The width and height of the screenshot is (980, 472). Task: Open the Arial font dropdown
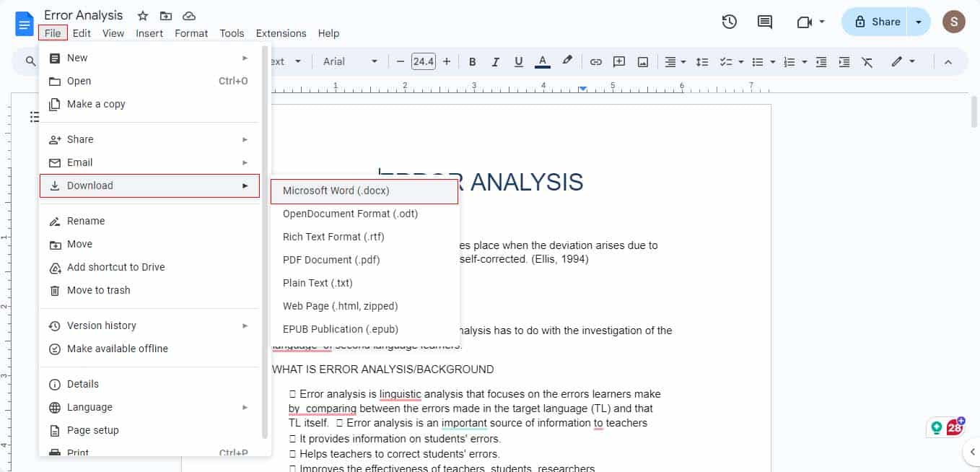pos(351,61)
